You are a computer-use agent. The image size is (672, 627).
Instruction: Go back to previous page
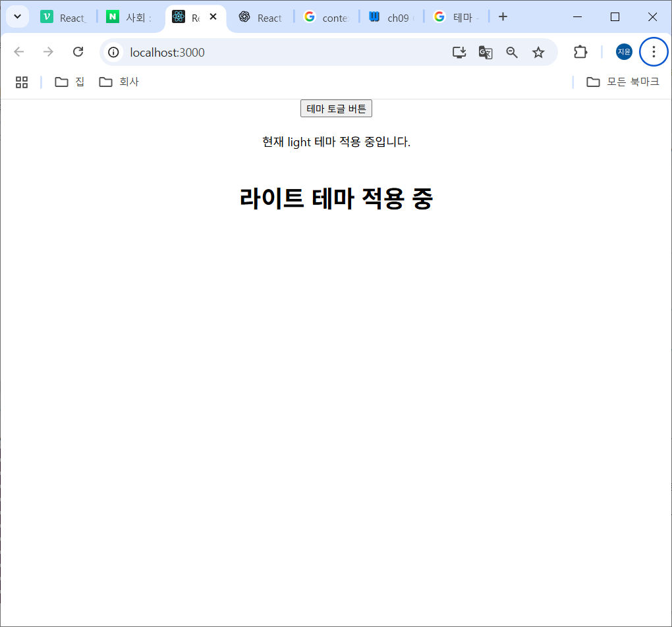pyautogui.click(x=19, y=52)
